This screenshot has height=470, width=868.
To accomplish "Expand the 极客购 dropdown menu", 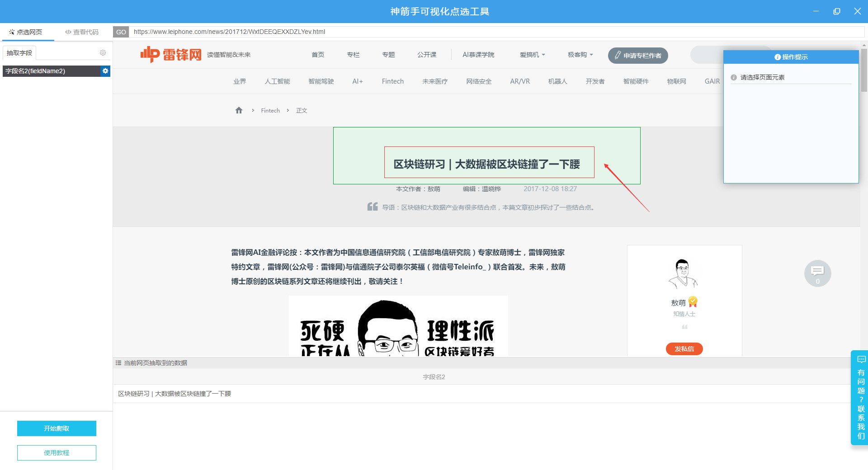I will pyautogui.click(x=580, y=55).
